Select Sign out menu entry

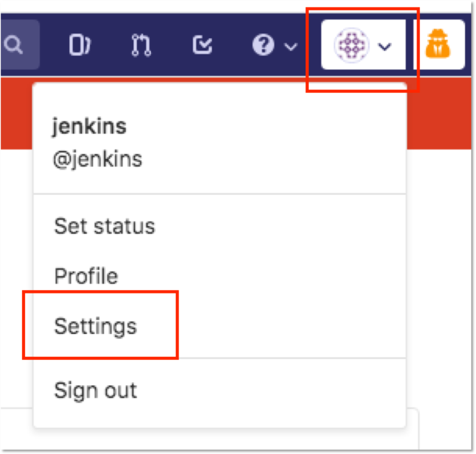pyautogui.click(x=95, y=390)
